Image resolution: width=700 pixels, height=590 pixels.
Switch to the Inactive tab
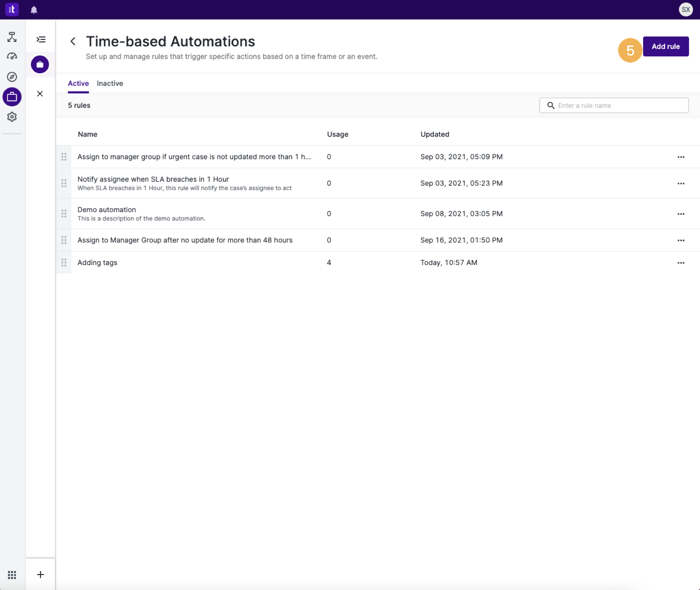coord(110,83)
